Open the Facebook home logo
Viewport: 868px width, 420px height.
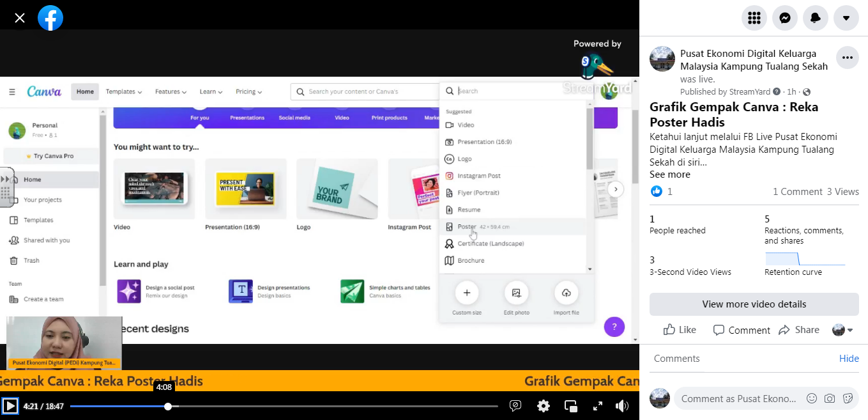50,18
